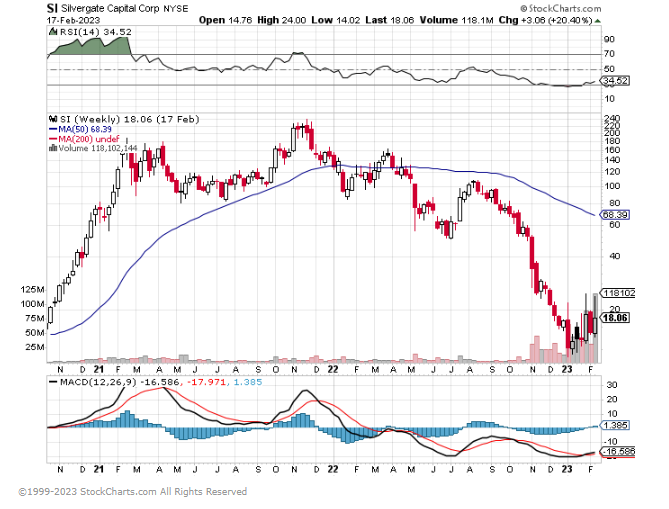Click the NYSE exchange label

176,9
